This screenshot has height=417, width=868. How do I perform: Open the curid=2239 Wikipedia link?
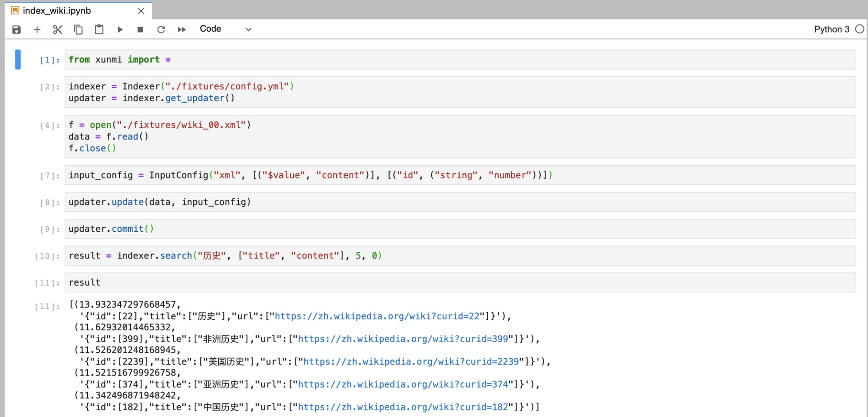tap(411, 361)
